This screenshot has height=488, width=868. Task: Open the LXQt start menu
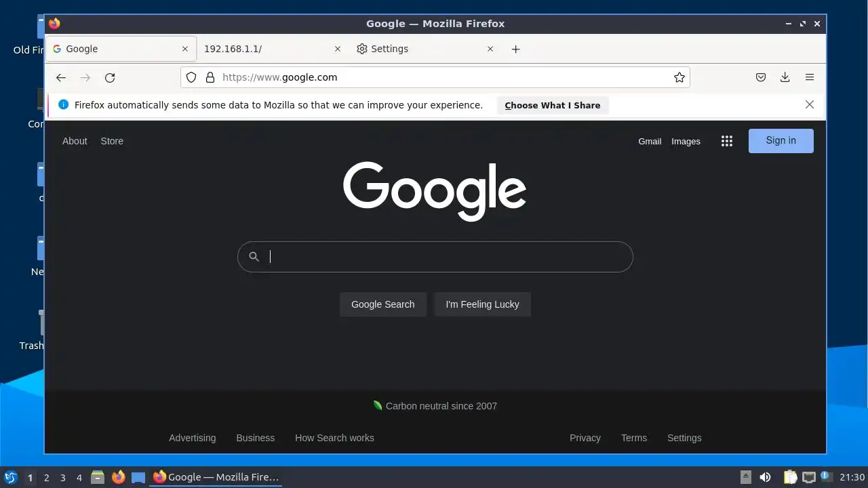coord(11,477)
